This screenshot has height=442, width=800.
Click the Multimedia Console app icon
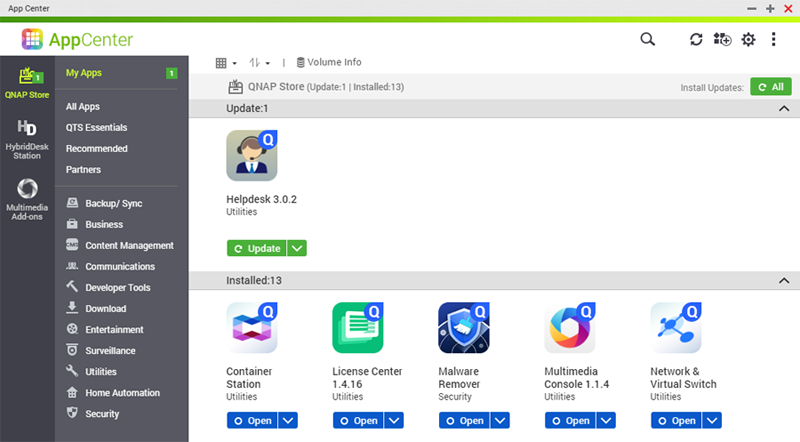pyautogui.click(x=570, y=328)
